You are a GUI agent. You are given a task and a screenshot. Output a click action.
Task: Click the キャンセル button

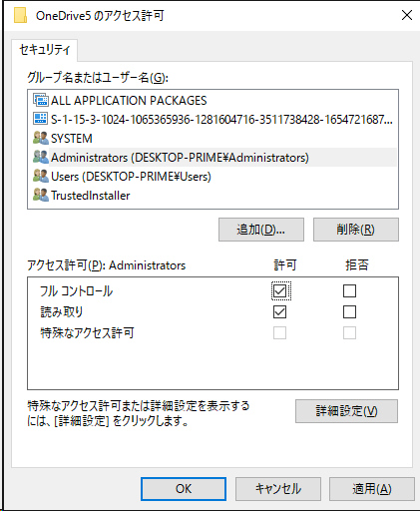click(x=278, y=489)
